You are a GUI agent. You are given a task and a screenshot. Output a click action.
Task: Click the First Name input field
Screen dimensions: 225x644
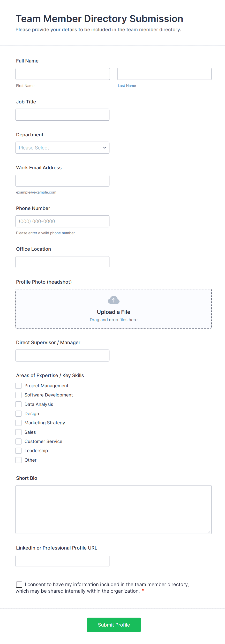[x=62, y=74]
